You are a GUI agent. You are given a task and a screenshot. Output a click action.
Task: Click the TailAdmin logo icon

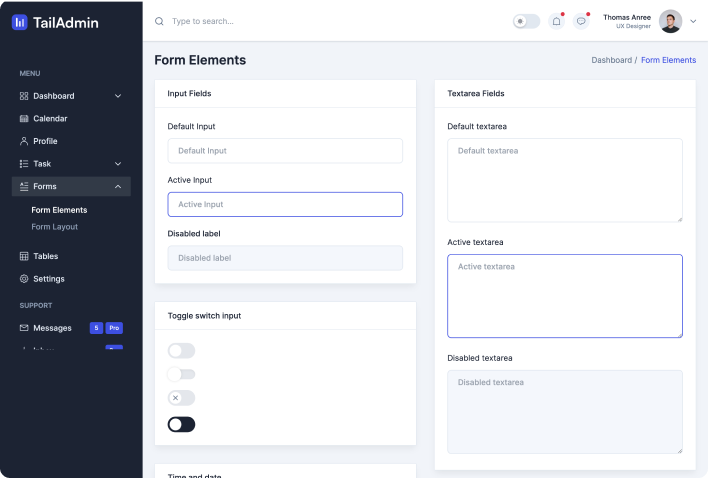click(x=20, y=22)
